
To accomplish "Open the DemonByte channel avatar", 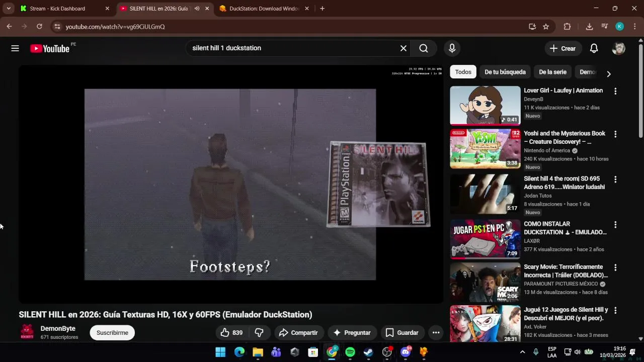I will pos(27,332).
